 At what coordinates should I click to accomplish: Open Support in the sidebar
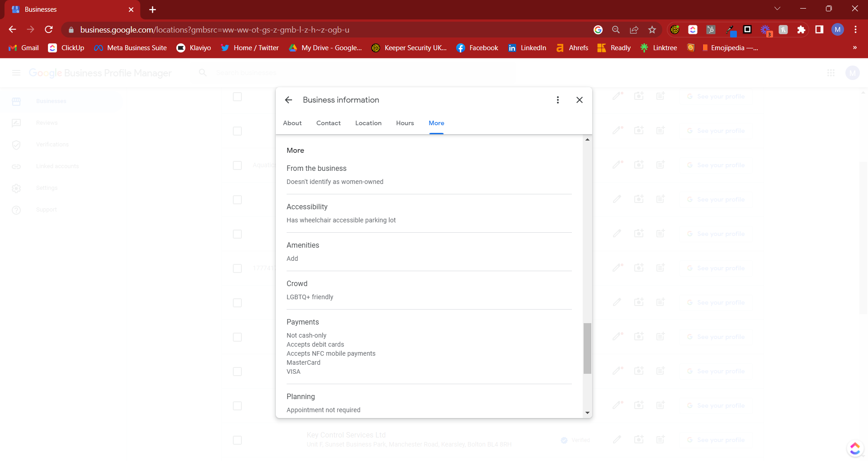47,210
